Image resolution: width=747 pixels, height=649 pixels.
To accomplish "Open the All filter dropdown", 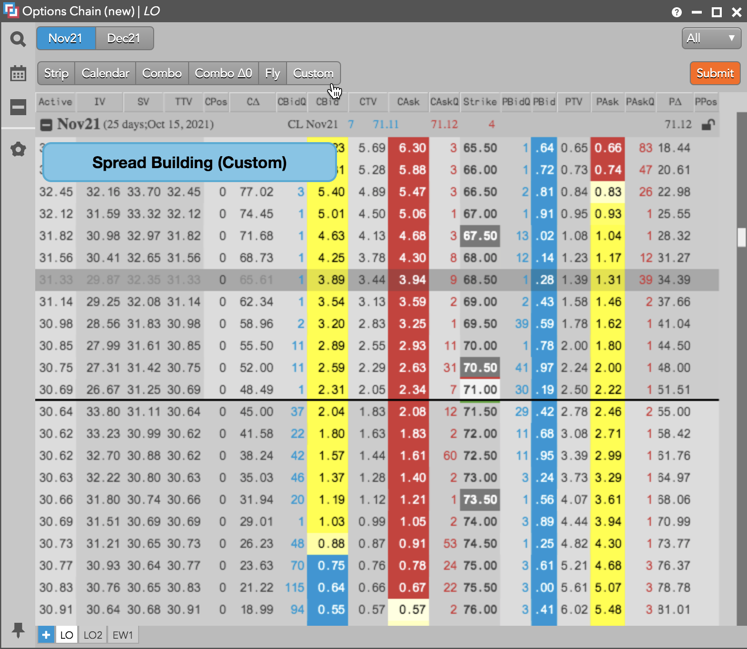I will (711, 38).
